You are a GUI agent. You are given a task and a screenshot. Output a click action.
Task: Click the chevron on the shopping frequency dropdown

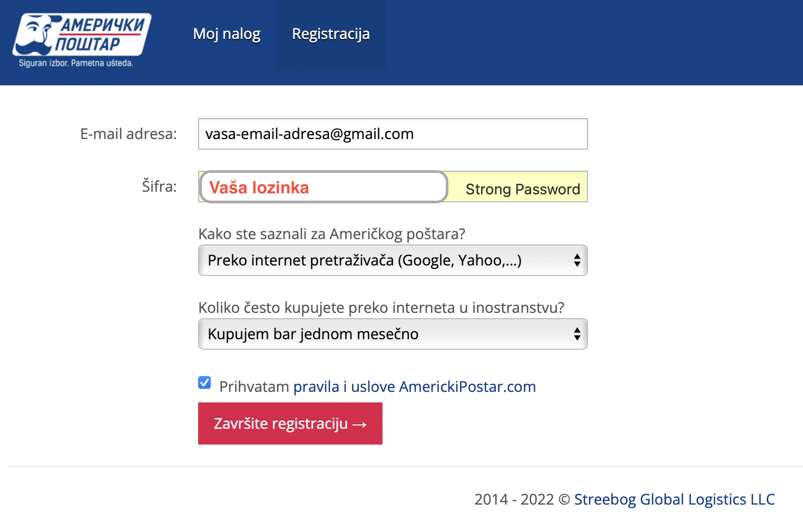[x=577, y=334]
